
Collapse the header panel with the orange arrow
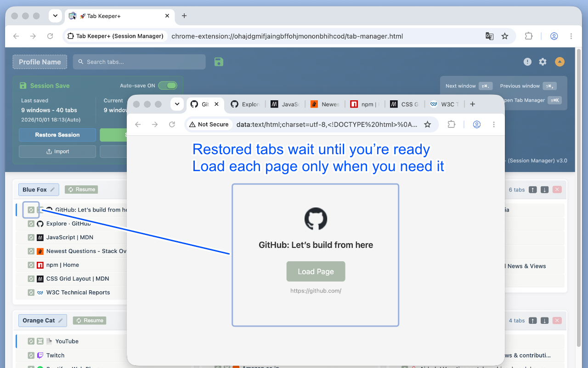point(560,62)
